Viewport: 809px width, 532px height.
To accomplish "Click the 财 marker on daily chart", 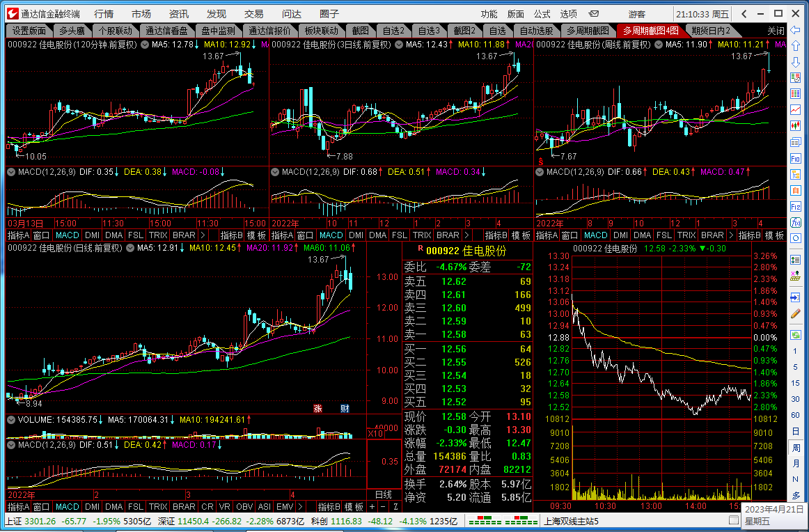I will click(x=345, y=408).
